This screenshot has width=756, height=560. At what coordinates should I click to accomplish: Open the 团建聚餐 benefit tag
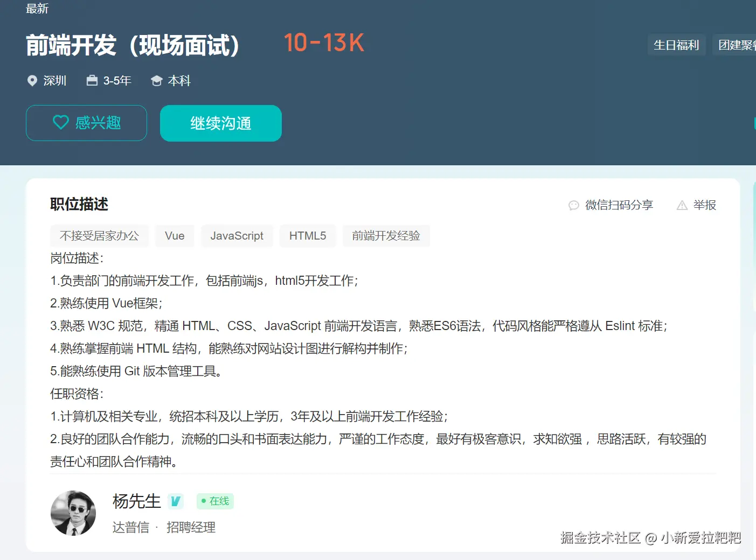pyautogui.click(x=738, y=45)
